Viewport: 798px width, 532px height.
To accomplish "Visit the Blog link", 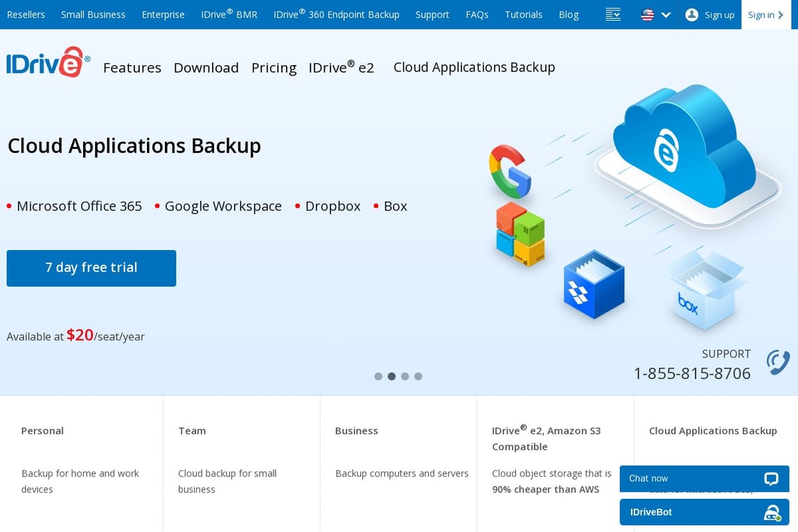I will click(x=569, y=15).
